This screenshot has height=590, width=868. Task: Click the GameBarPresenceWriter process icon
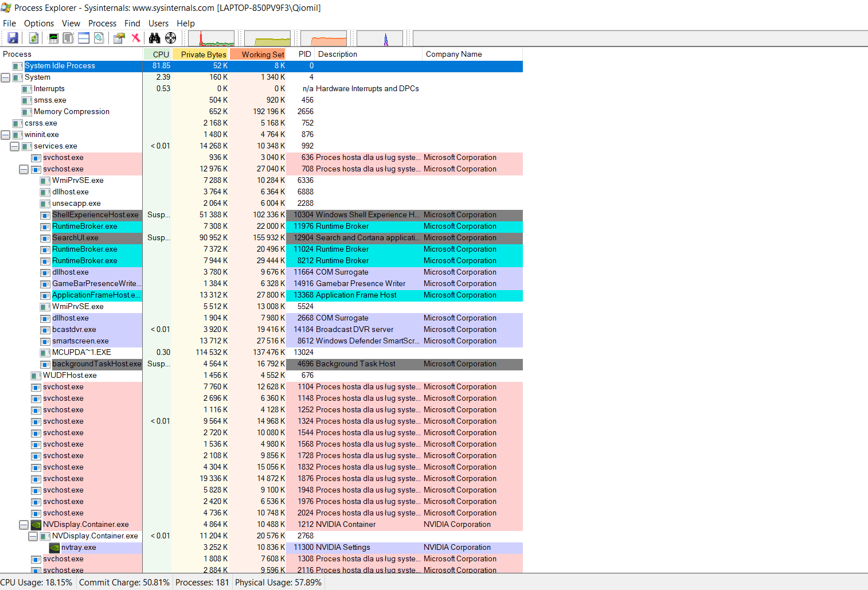tap(45, 284)
